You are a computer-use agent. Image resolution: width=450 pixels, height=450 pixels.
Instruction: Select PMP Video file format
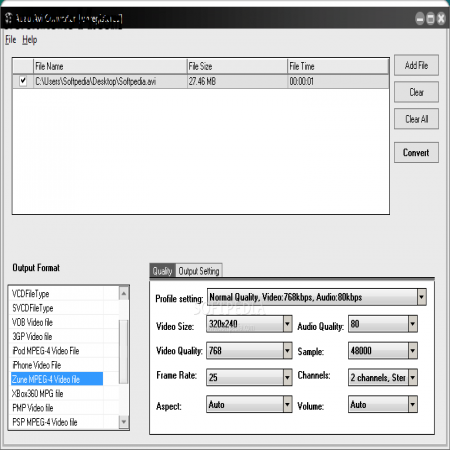click(x=57, y=408)
